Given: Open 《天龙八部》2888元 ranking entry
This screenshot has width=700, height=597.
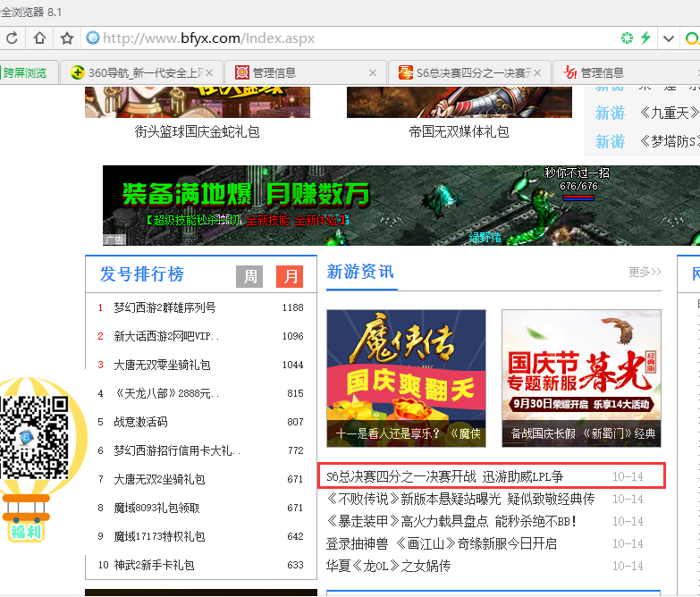Looking at the screenshot, I should (x=166, y=393).
